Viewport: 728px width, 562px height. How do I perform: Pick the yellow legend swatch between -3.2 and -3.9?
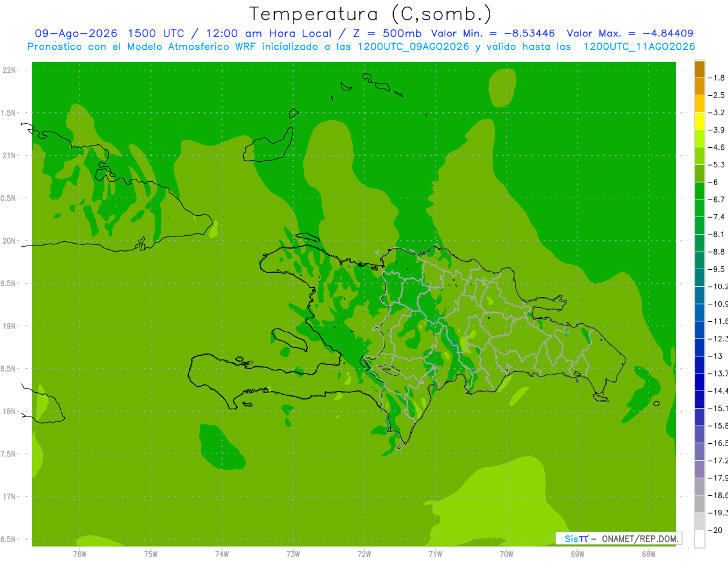(699, 121)
